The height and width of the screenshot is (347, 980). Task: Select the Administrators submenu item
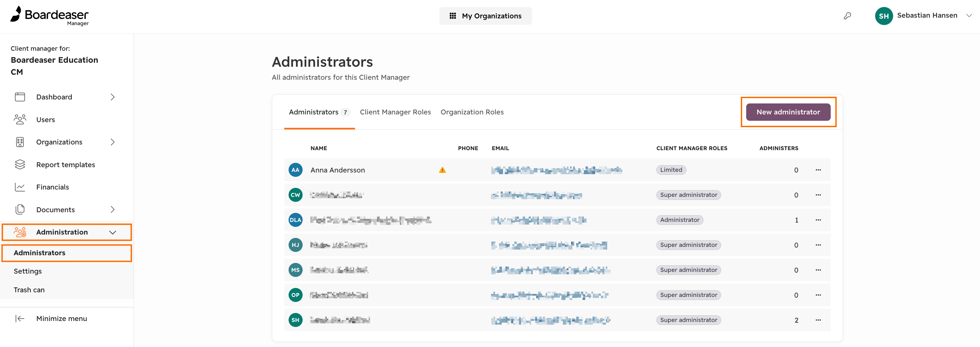39,253
